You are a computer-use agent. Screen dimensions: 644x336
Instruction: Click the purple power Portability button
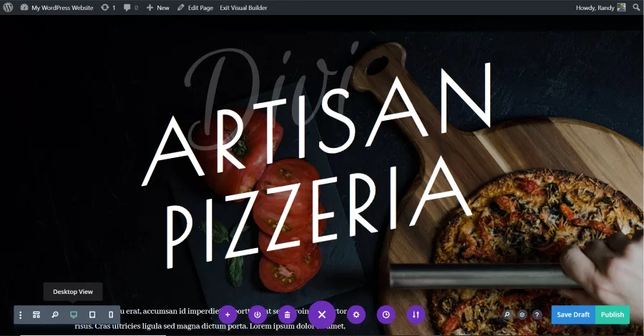click(258, 315)
